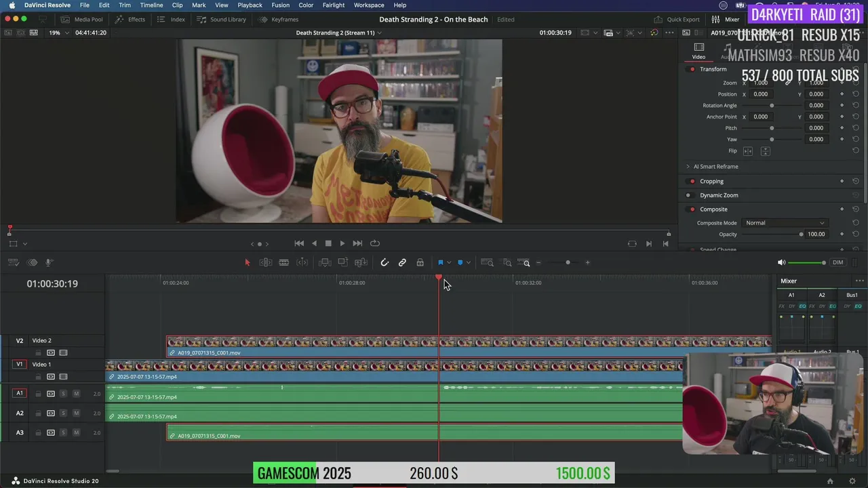Click Stop playback button

[x=328, y=243]
